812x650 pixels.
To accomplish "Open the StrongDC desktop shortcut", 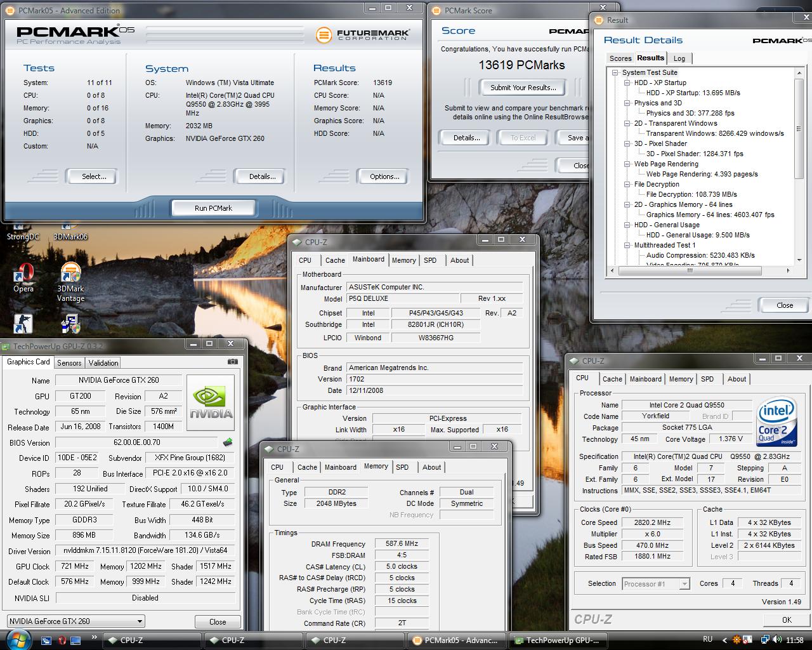I will (x=23, y=232).
